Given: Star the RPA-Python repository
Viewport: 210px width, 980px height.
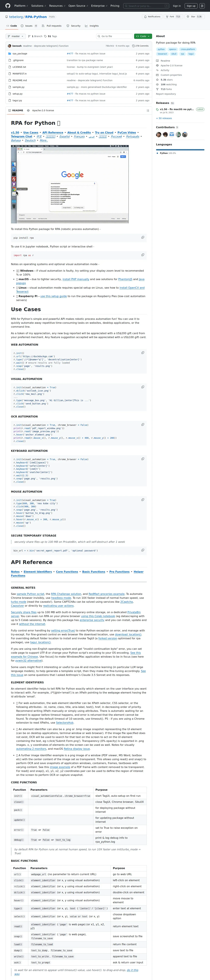Looking at the screenshot, I should 194,17.
